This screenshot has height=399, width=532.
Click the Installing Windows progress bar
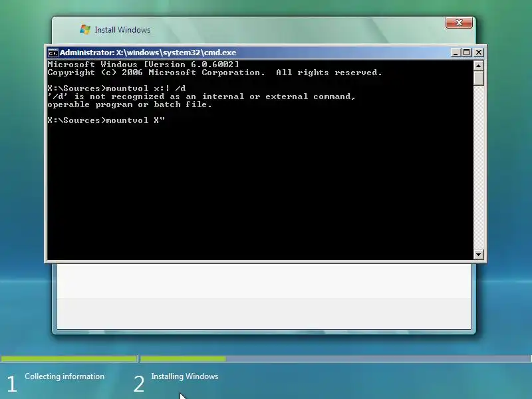pyautogui.click(x=336, y=358)
